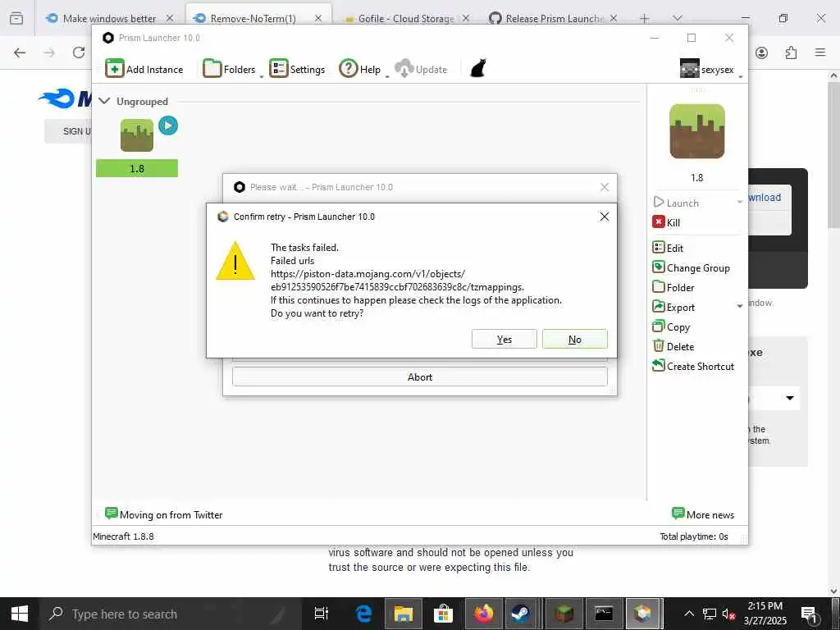The height and width of the screenshot is (630, 840).
Task: Click the browser back arrow
Action: click(x=20, y=52)
